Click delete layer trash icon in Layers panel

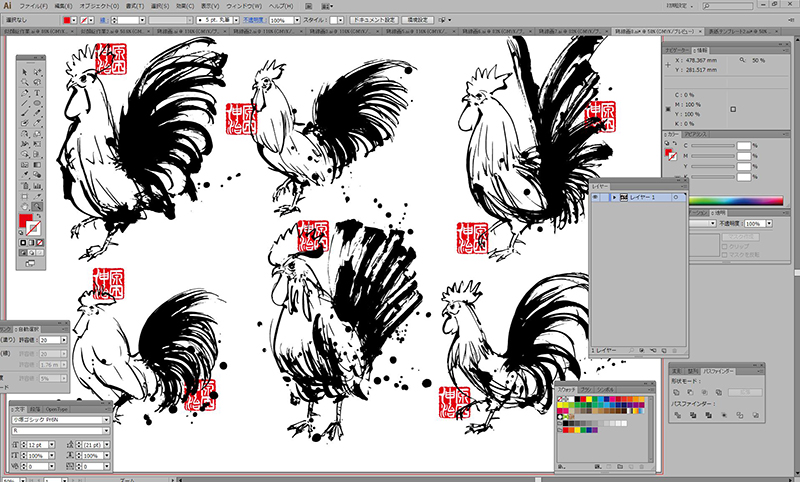[x=674, y=350]
